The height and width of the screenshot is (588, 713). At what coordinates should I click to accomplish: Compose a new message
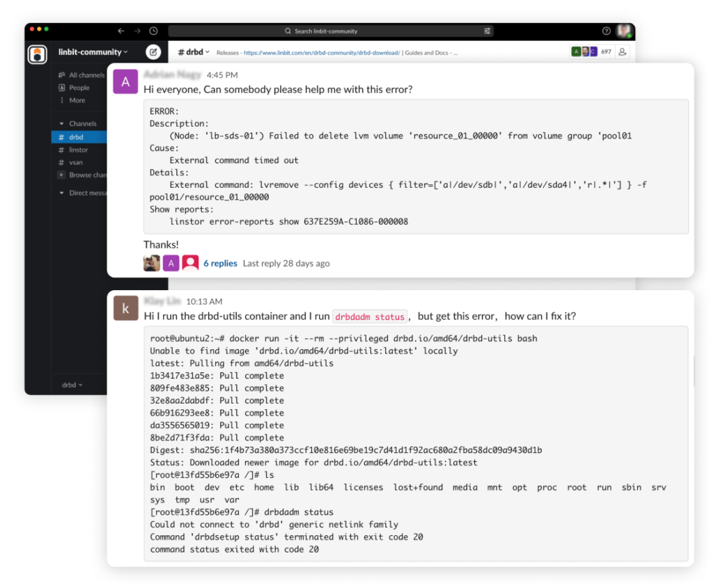coord(154,52)
